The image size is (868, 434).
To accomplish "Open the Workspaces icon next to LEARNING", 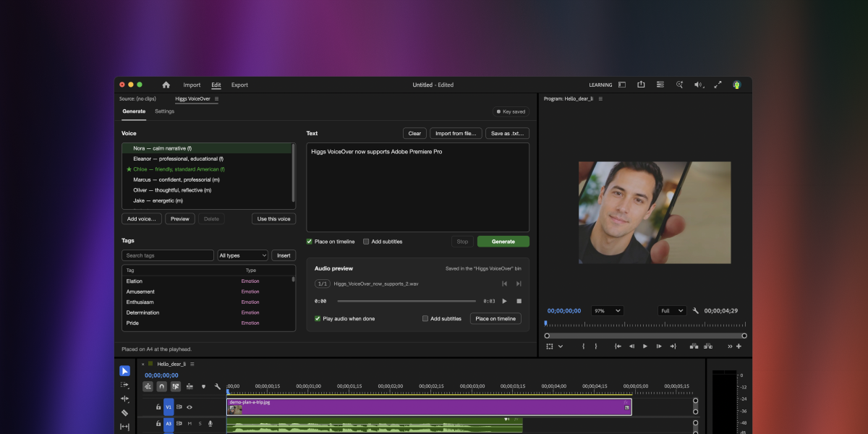I will 622,85.
